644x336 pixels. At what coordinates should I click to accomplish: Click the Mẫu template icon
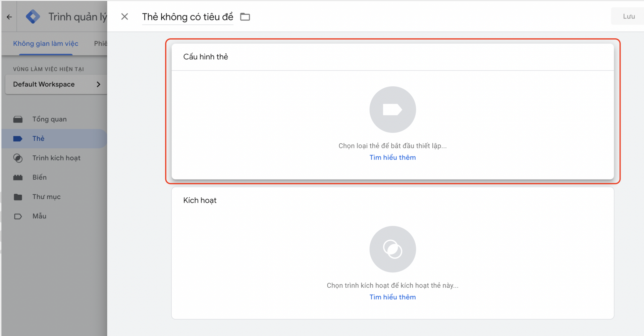[x=18, y=217]
